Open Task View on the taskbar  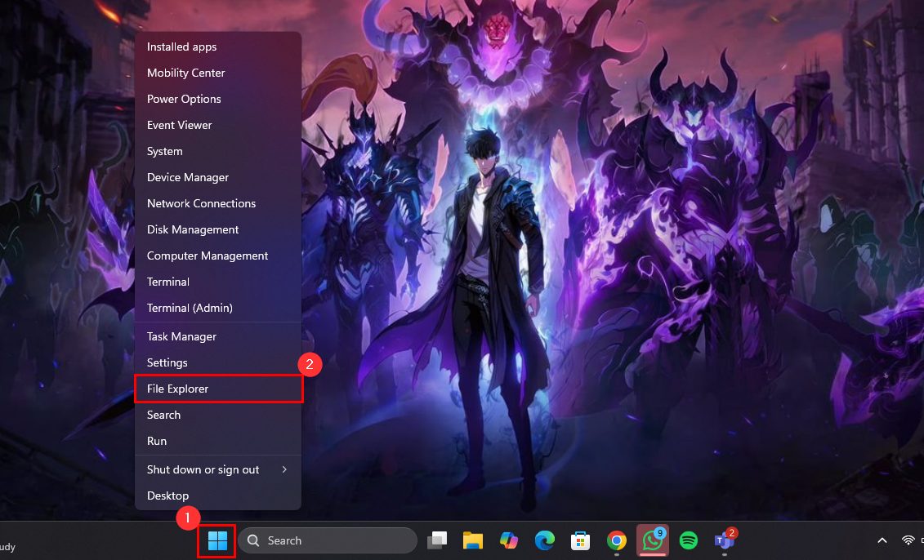(x=436, y=540)
